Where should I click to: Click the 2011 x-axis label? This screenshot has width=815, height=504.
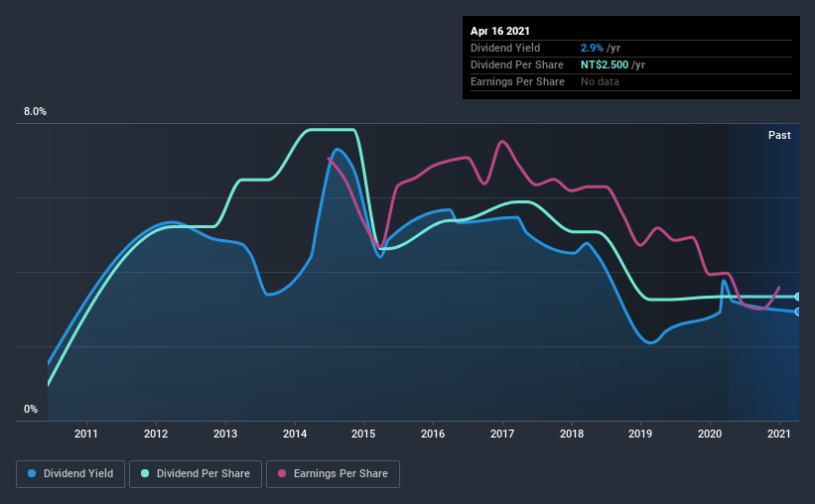click(x=86, y=434)
